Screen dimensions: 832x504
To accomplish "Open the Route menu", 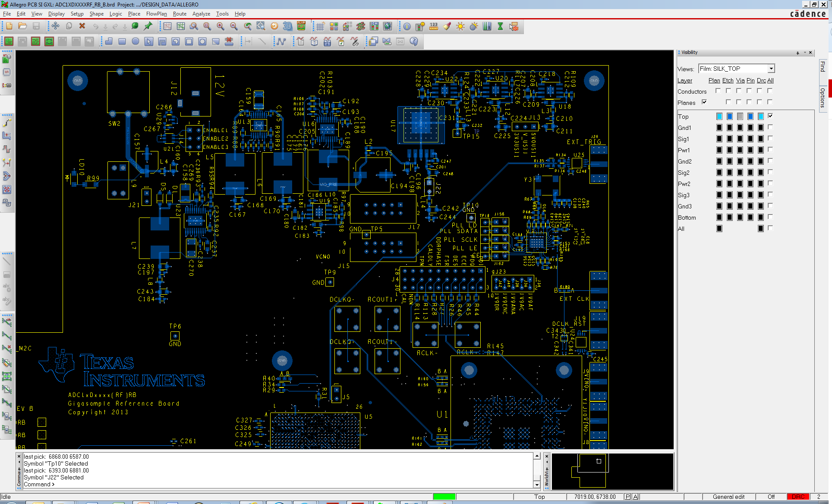I will (x=180, y=14).
